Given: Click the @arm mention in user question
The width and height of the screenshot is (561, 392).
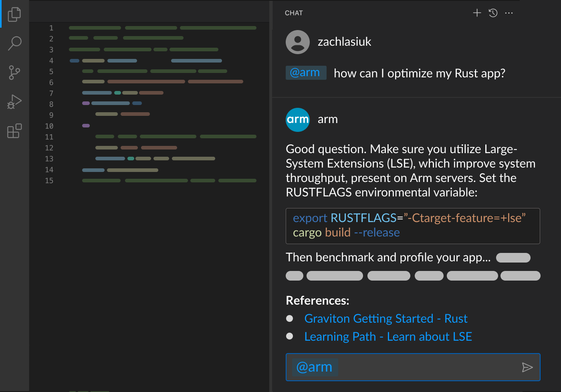Looking at the screenshot, I should pyautogui.click(x=306, y=73).
